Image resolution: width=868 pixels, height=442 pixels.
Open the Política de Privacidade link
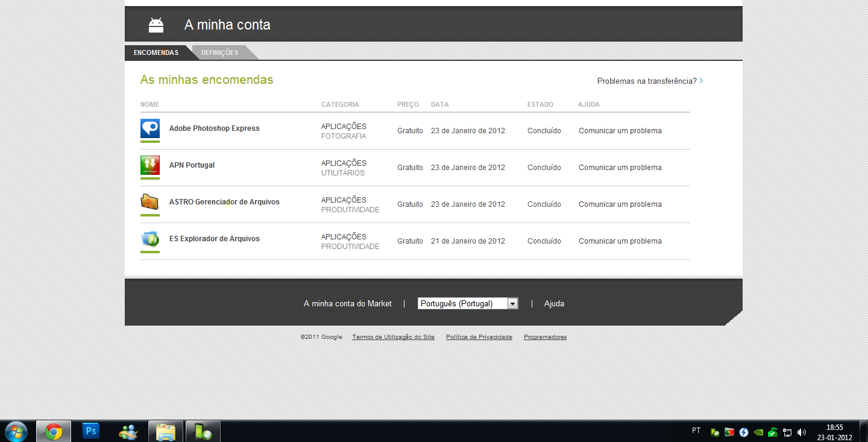pyautogui.click(x=479, y=336)
